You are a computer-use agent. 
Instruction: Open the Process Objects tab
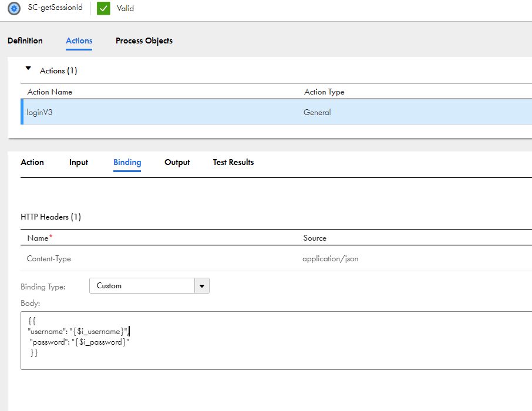(144, 41)
